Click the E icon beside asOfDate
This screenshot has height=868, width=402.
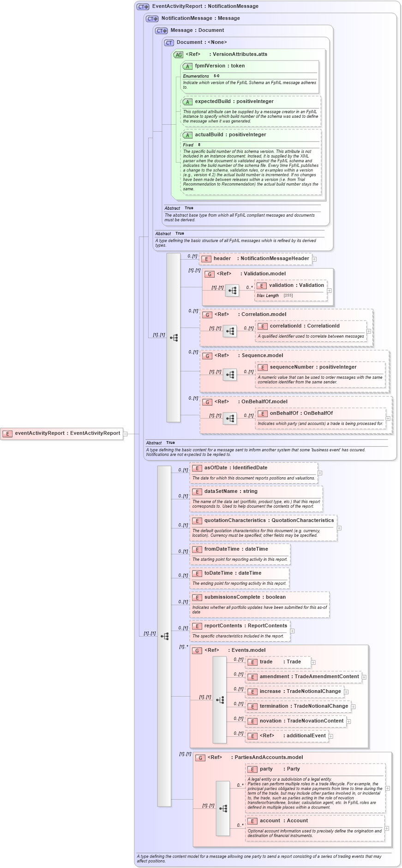[197, 468]
